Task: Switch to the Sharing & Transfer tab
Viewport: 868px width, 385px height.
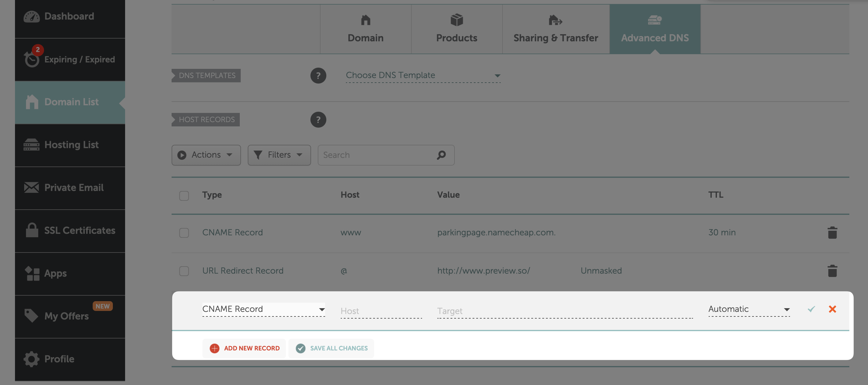Action: 555,29
